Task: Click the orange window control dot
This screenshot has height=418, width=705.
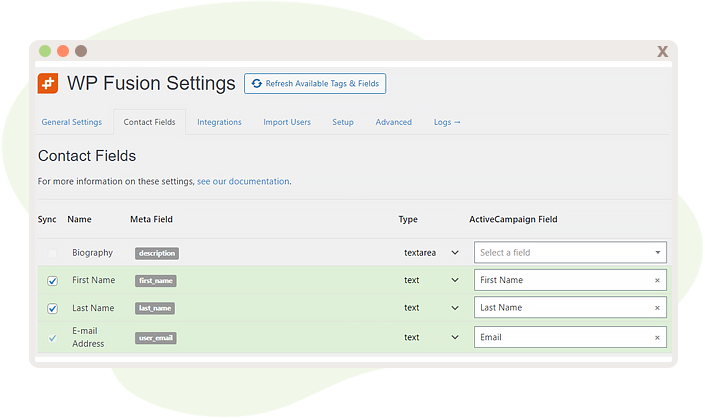Action: (x=63, y=51)
